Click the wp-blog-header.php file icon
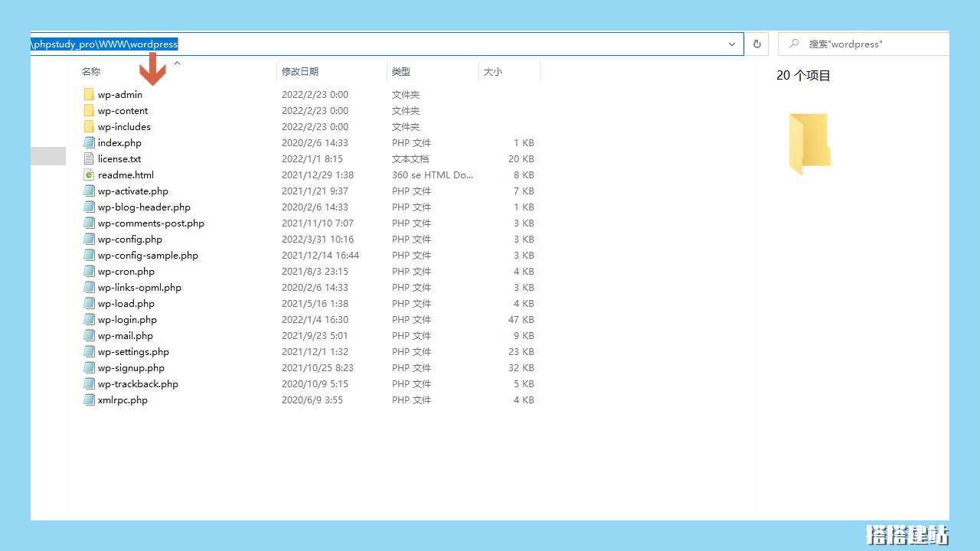The height and width of the screenshot is (551, 980). pyautogui.click(x=89, y=207)
